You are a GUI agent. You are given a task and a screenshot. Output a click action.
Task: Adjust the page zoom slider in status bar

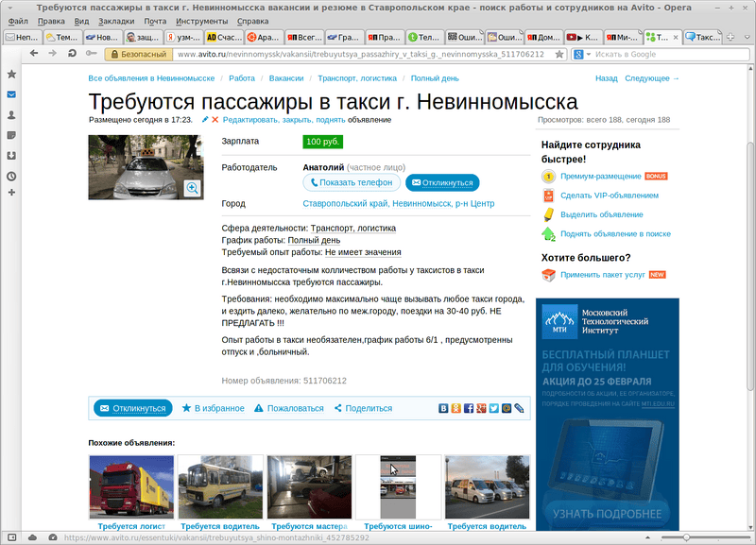687,537
